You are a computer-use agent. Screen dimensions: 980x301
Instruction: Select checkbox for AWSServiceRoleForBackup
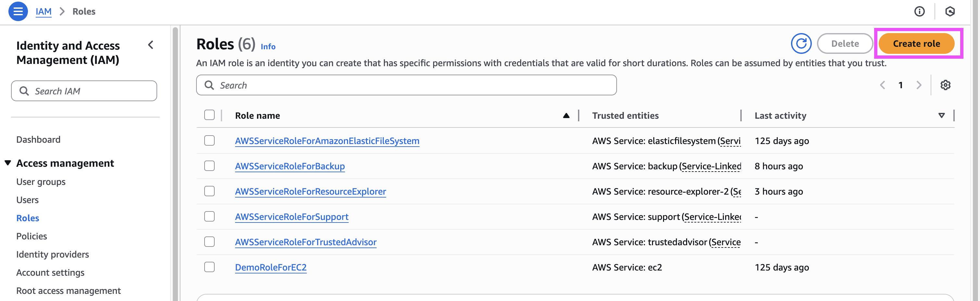[x=209, y=166]
